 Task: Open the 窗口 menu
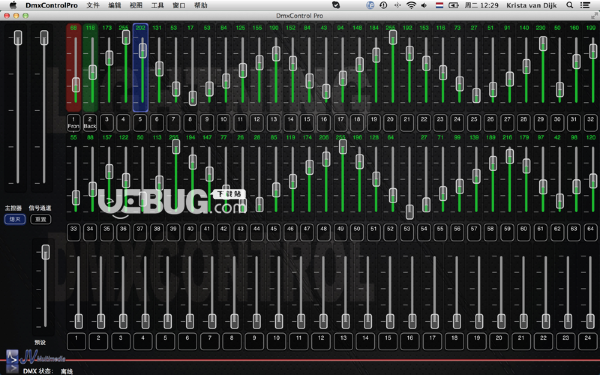[179, 5]
